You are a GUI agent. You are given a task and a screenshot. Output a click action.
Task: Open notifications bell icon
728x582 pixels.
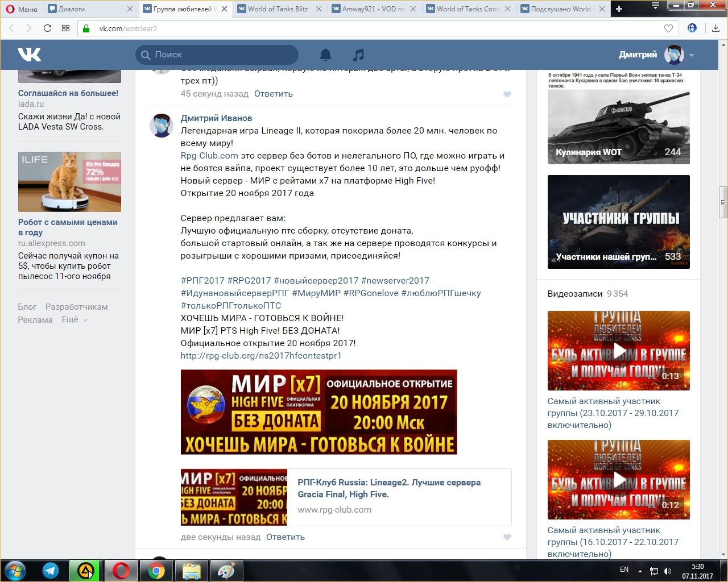(x=325, y=55)
